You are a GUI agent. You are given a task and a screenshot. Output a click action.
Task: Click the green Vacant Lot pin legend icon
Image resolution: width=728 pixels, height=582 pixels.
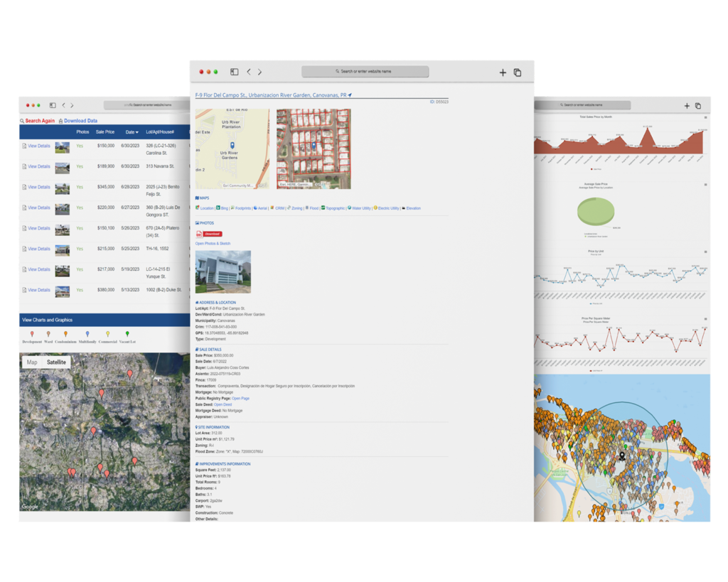point(128,333)
